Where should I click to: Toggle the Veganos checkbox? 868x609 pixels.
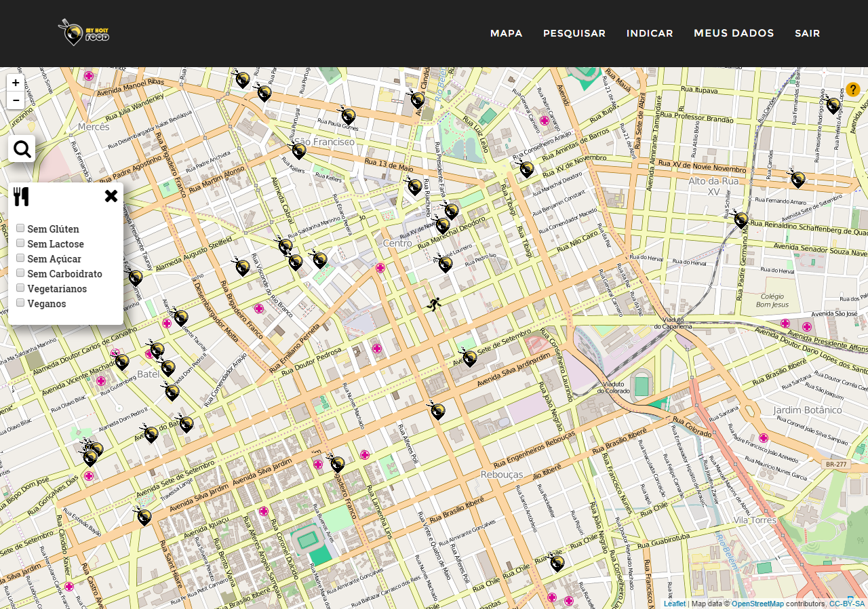20,303
